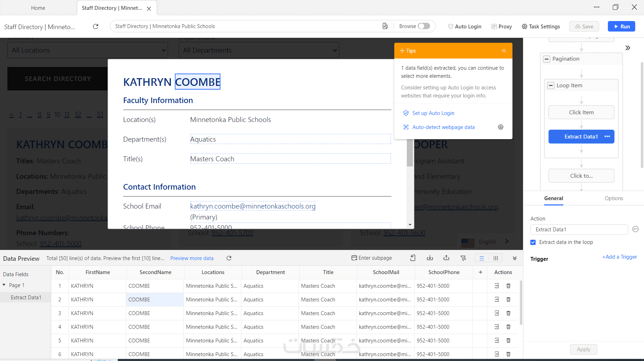Click the edit-URL document icon in address bar
This screenshot has height=361, width=644.
click(385, 26)
